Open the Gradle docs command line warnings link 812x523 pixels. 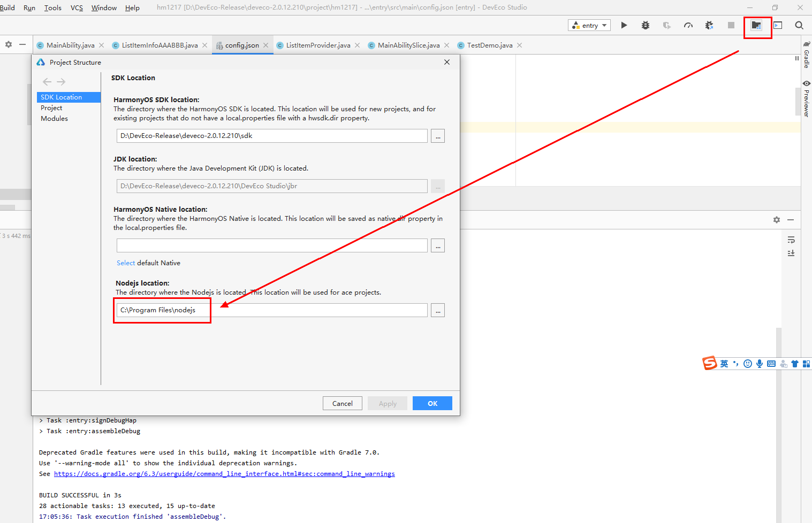[224, 474]
